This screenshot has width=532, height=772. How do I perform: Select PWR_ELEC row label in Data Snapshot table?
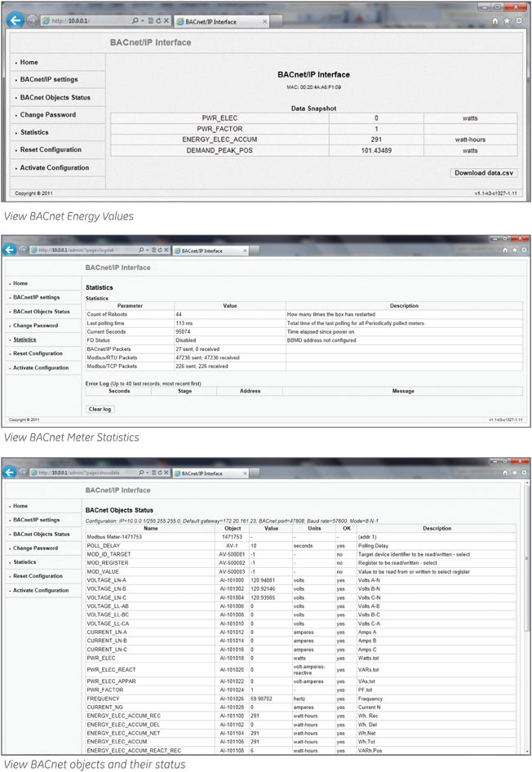[219, 118]
